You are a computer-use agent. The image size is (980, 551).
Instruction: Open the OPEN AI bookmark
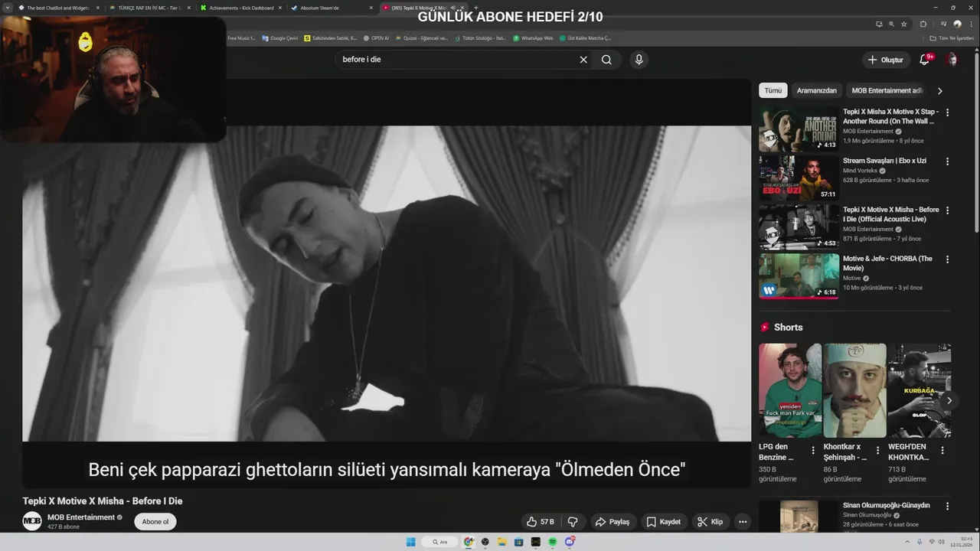coord(377,38)
